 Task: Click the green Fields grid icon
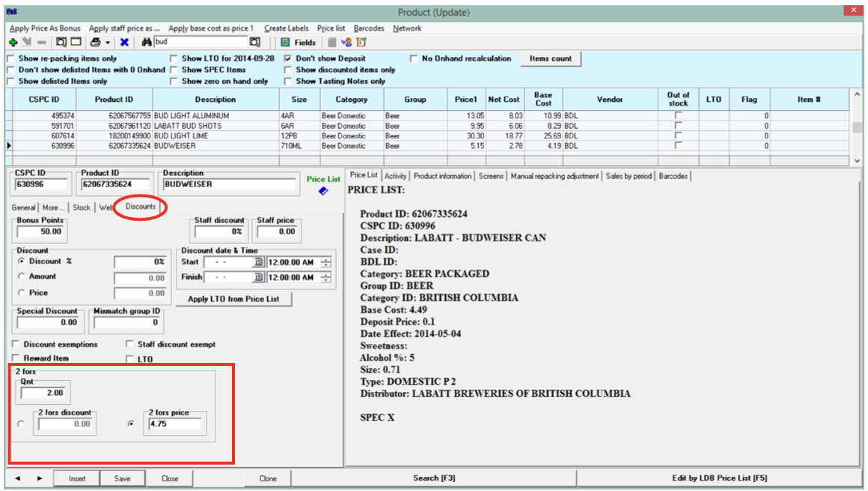(285, 42)
